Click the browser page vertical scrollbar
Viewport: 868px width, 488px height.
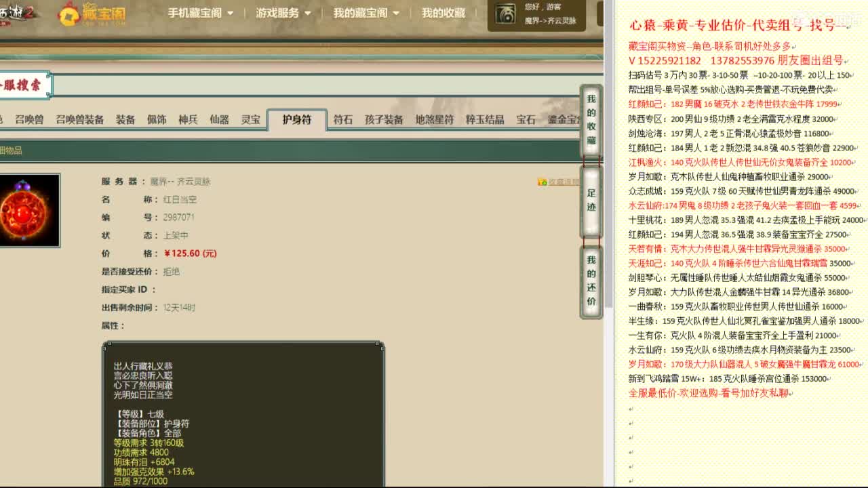point(608,153)
